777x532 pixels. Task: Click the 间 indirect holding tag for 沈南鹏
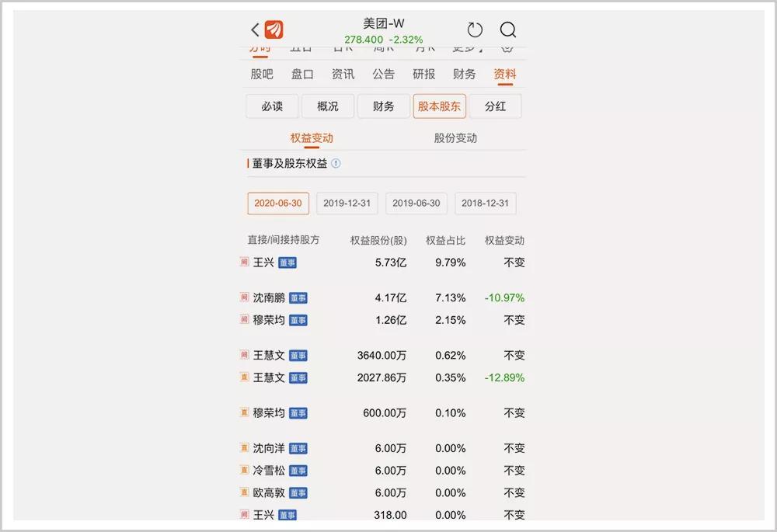pyautogui.click(x=244, y=297)
